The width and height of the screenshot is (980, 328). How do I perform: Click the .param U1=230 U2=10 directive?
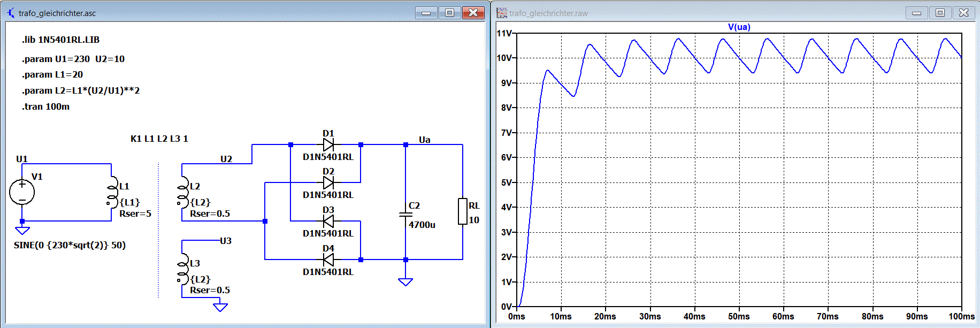pyautogui.click(x=73, y=59)
